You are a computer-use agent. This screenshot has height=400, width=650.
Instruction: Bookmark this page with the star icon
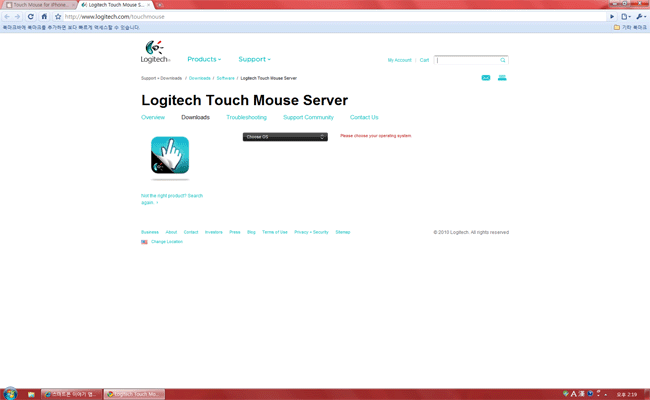(x=58, y=17)
